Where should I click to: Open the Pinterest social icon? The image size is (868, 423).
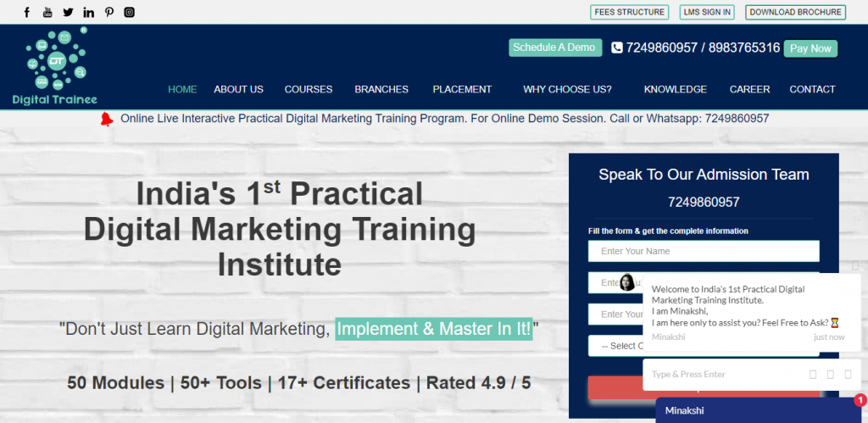pos(109,12)
